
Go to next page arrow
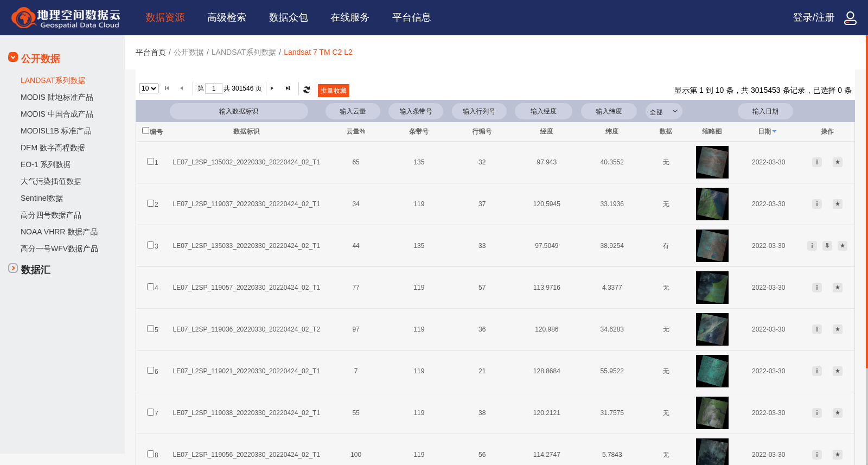click(272, 88)
